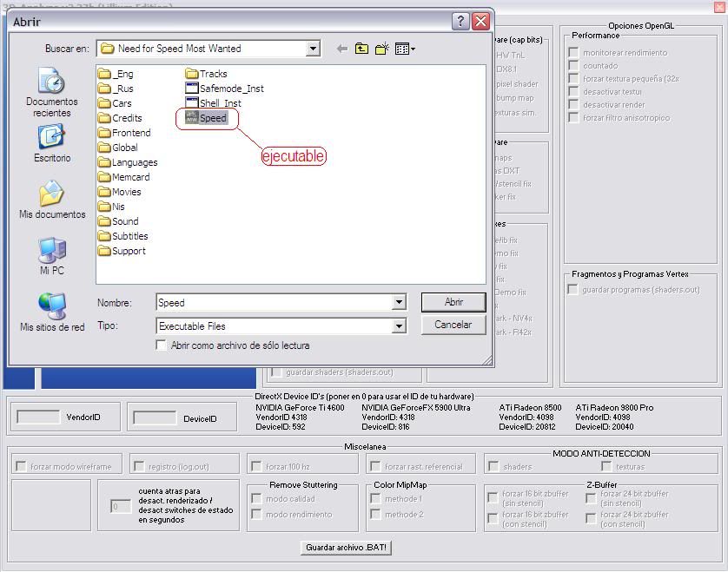This screenshot has width=728, height=572.
Task: Toggle anti-detection 'texturas' checkbox
Action: (606, 466)
